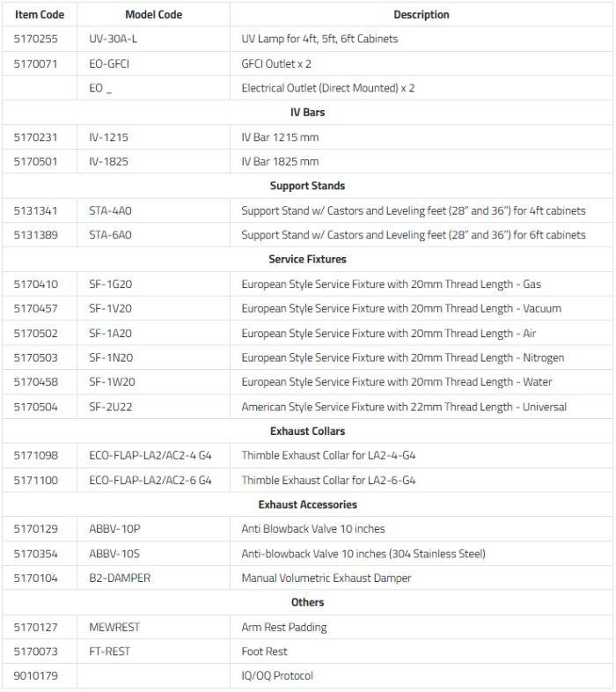Click the Arm Rest Padding description
The width and height of the screenshot is (616, 692).
pyautogui.click(x=283, y=628)
